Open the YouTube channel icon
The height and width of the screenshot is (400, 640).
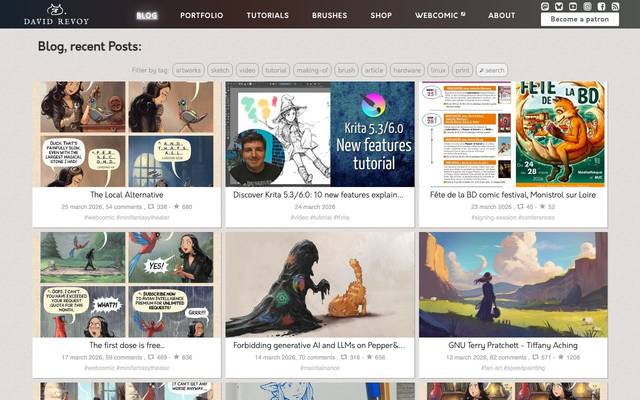[x=573, y=6]
